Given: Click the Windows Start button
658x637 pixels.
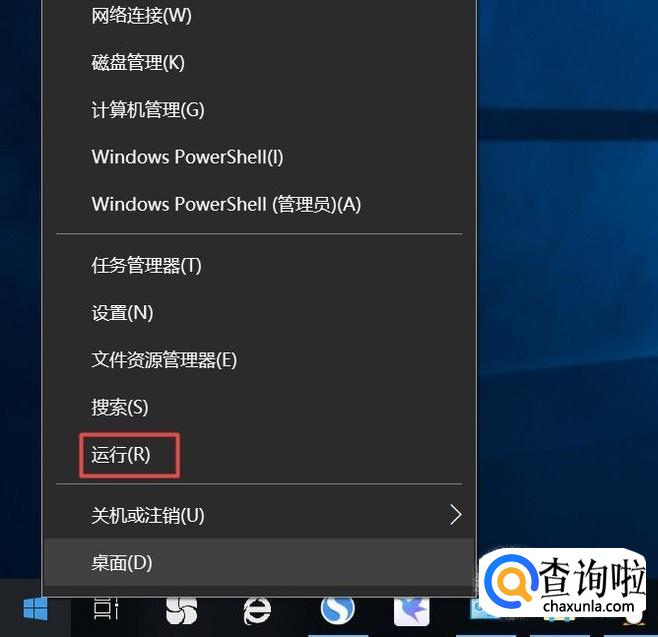Looking at the screenshot, I should (x=36, y=608).
